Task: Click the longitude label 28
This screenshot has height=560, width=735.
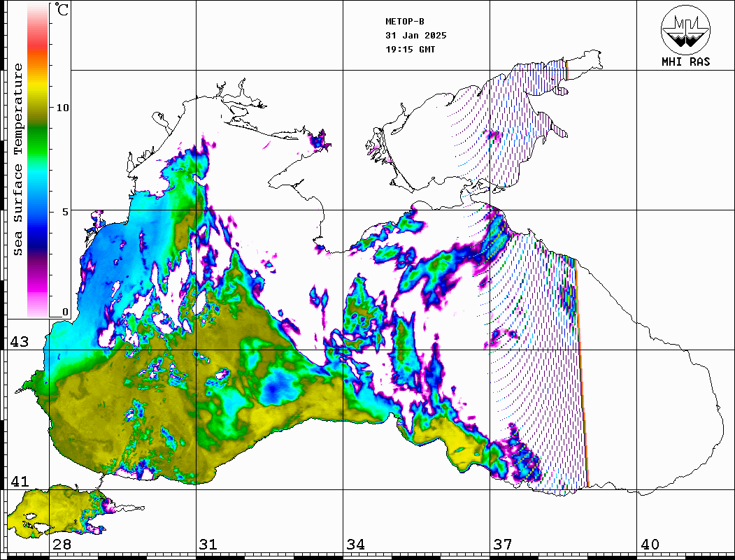Action: pyautogui.click(x=62, y=545)
